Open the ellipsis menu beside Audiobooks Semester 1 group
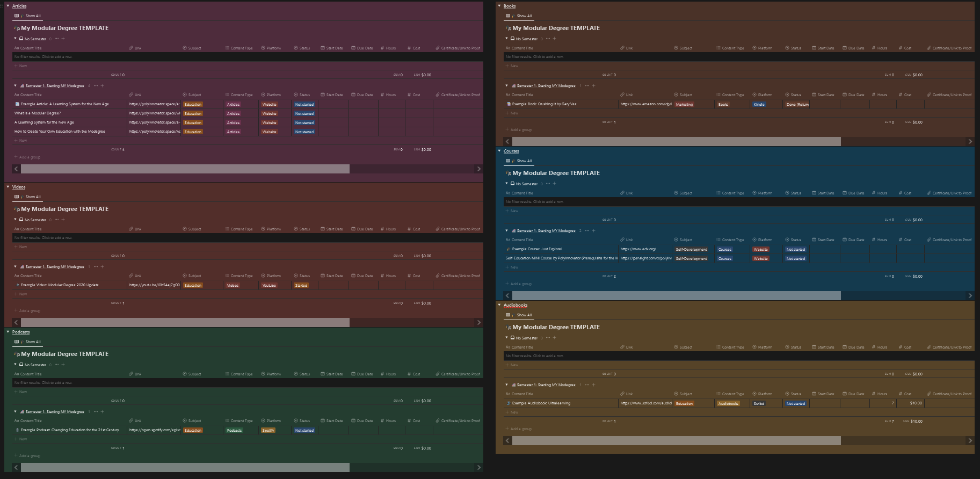This screenshot has width=980, height=479. (x=587, y=385)
